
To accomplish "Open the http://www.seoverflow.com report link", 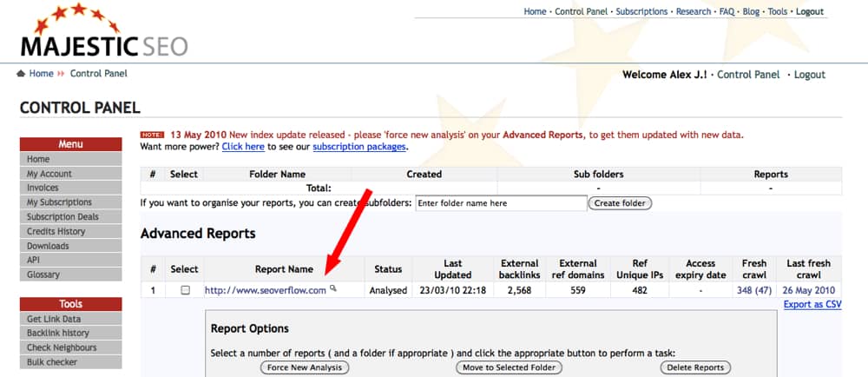I will 265,290.
